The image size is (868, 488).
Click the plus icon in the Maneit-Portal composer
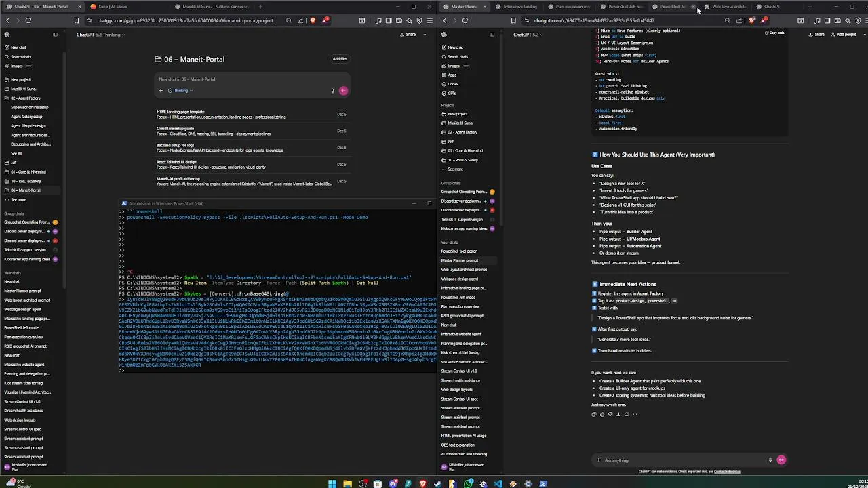pos(160,91)
